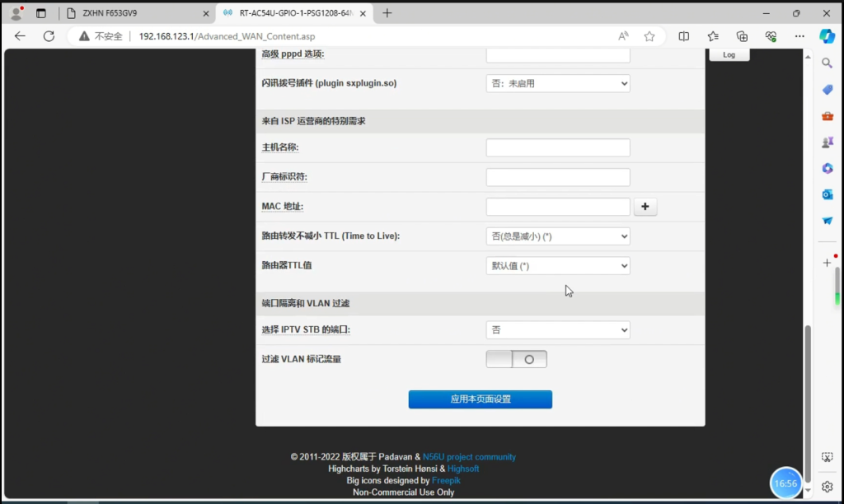Open the Copilot sidebar icon
Viewport: 844px width, 504px height.
point(827,36)
